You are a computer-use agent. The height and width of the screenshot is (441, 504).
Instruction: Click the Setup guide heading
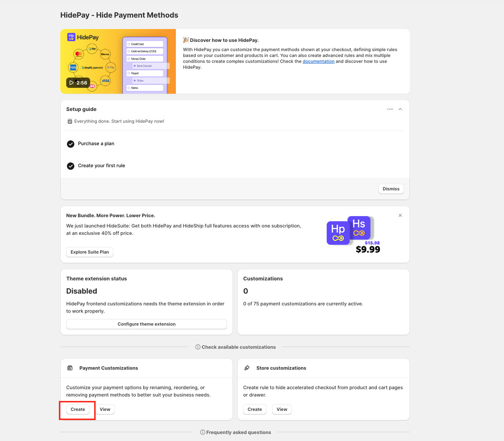click(x=81, y=109)
